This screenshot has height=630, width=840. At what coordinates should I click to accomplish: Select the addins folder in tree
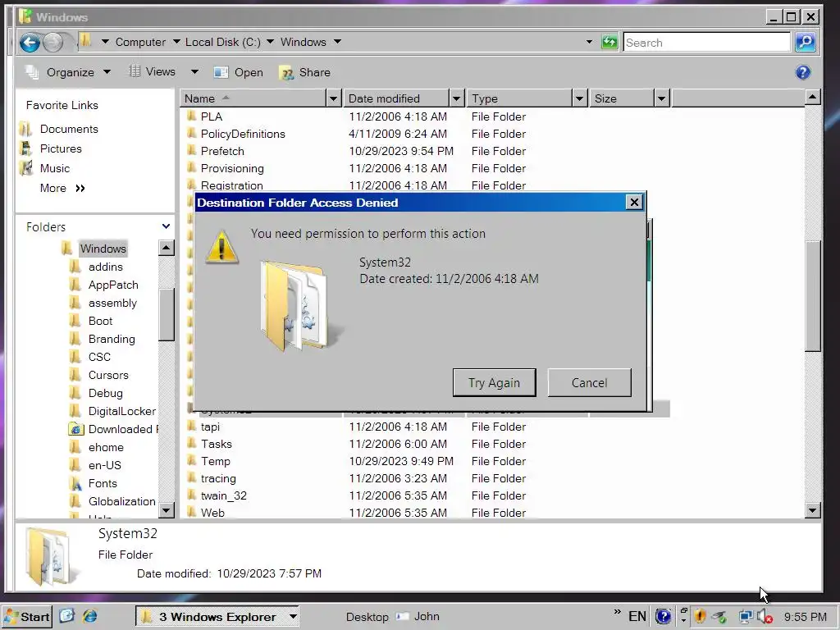coord(106,267)
